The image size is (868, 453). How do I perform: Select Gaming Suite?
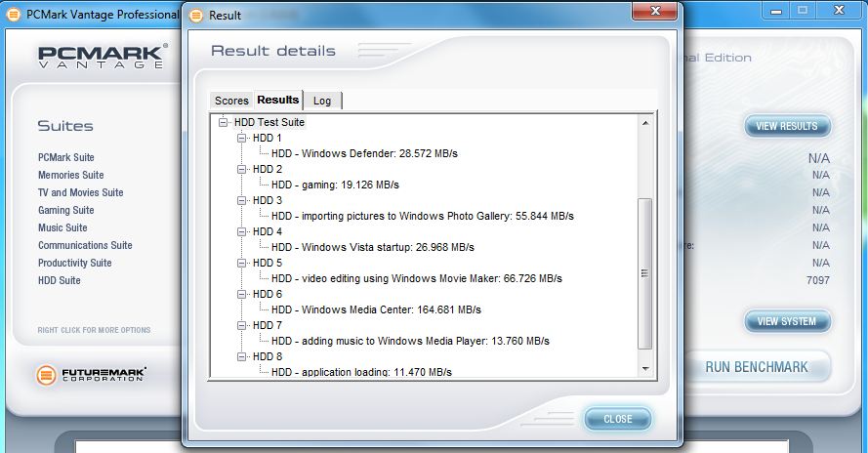65,211
